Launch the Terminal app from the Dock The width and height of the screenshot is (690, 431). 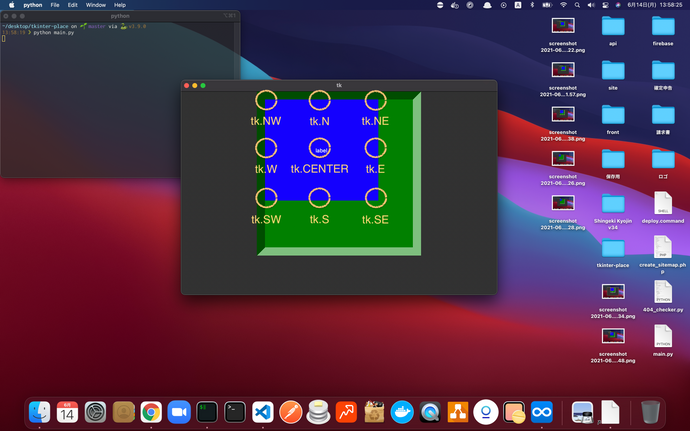pyautogui.click(x=235, y=412)
